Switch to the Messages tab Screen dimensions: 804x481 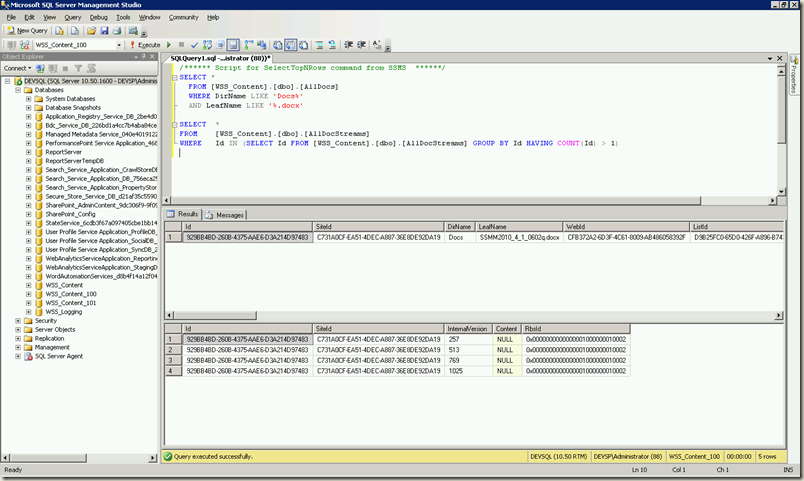[225, 215]
